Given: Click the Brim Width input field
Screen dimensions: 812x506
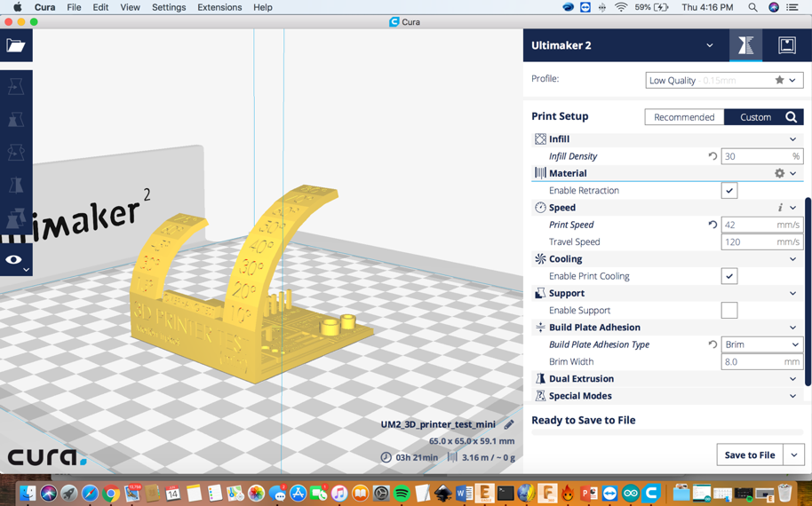Looking at the screenshot, I should [761, 361].
